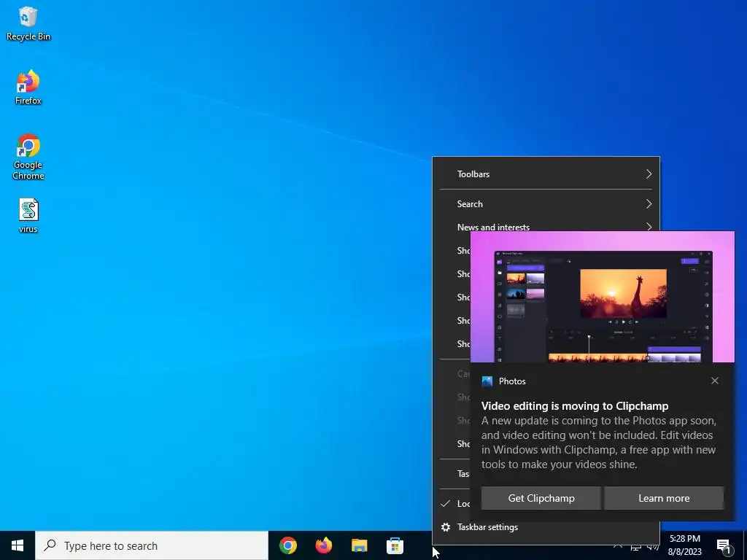The width and height of the screenshot is (747, 560).
Task: Launch Firefox from the taskbar
Action: click(x=323, y=545)
